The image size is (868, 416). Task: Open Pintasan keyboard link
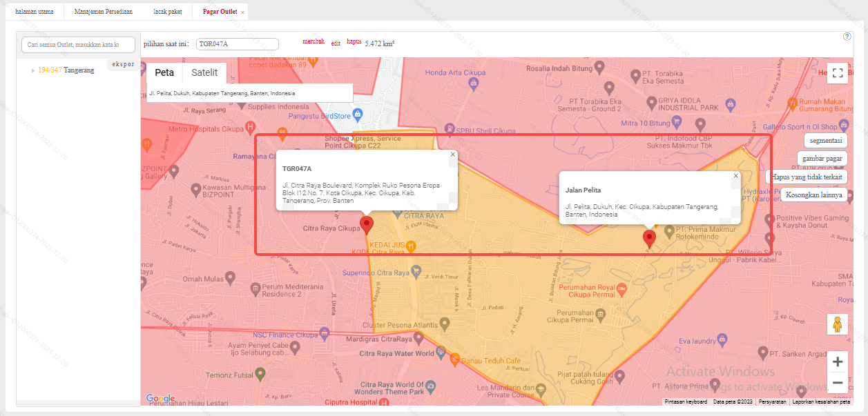click(686, 402)
